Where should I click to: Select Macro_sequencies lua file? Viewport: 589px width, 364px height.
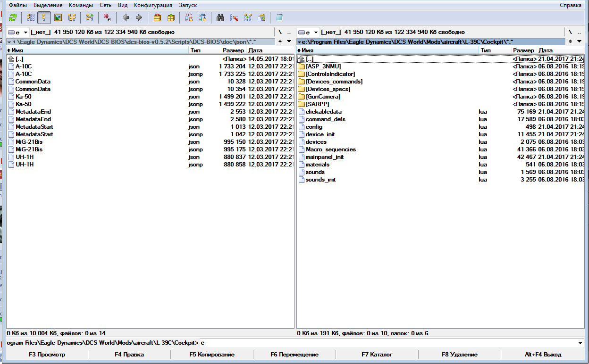[441, 149]
